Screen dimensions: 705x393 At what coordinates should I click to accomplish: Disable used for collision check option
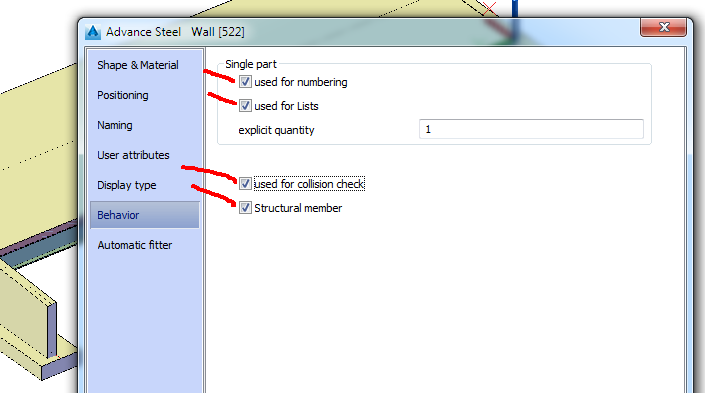[x=245, y=183]
